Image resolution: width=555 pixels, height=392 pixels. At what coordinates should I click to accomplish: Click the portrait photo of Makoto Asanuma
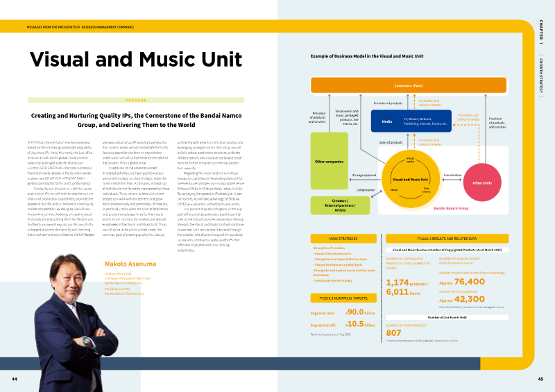coord(76,323)
